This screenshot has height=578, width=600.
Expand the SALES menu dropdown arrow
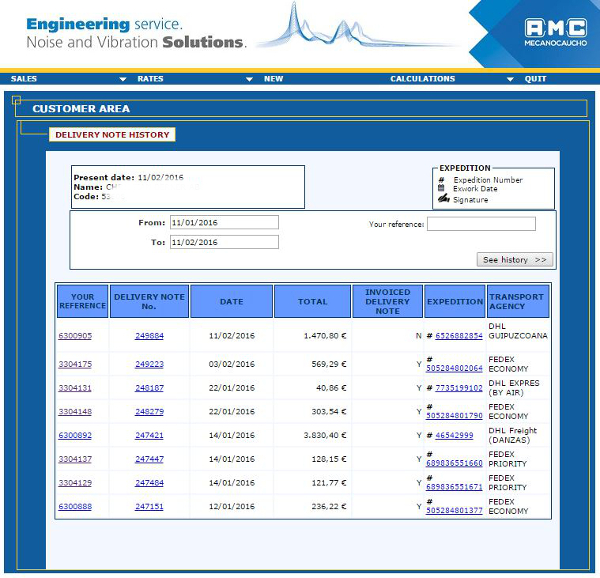coord(123,79)
